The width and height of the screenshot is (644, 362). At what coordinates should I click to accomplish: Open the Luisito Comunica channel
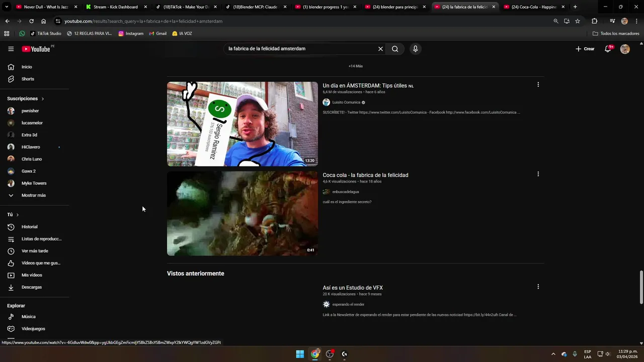pyautogui.click(x=346, y=103)
